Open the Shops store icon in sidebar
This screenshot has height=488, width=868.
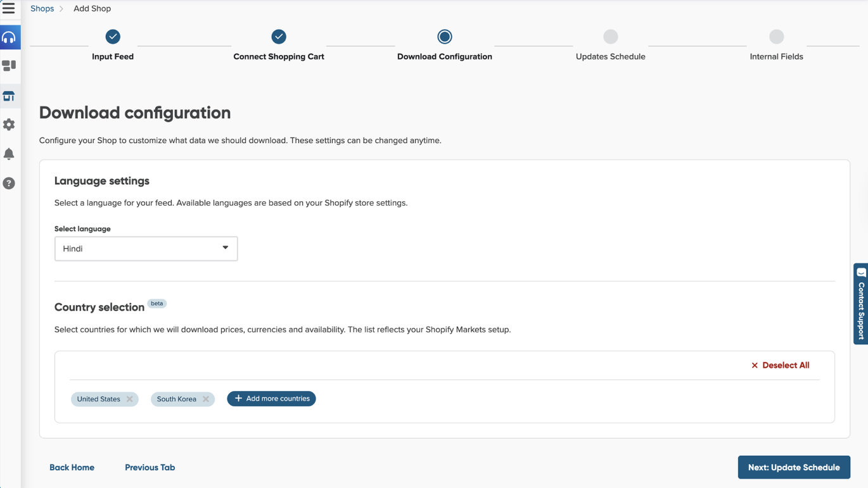[10, 96]
